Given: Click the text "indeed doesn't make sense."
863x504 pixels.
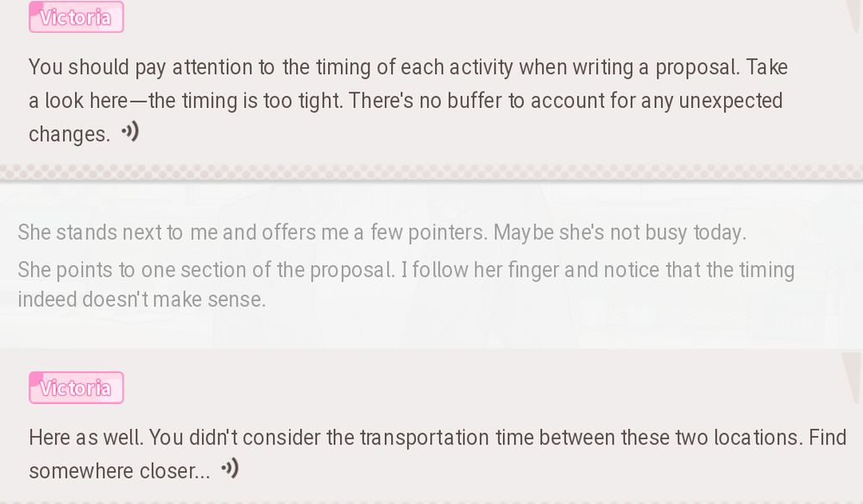Looking at the screenshot, I should click(x=142, y=299).
